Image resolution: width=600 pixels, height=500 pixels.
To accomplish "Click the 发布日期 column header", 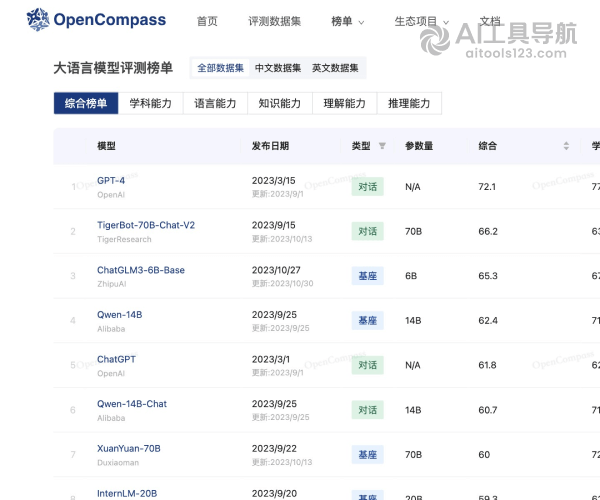I will (x=270, y=146).
